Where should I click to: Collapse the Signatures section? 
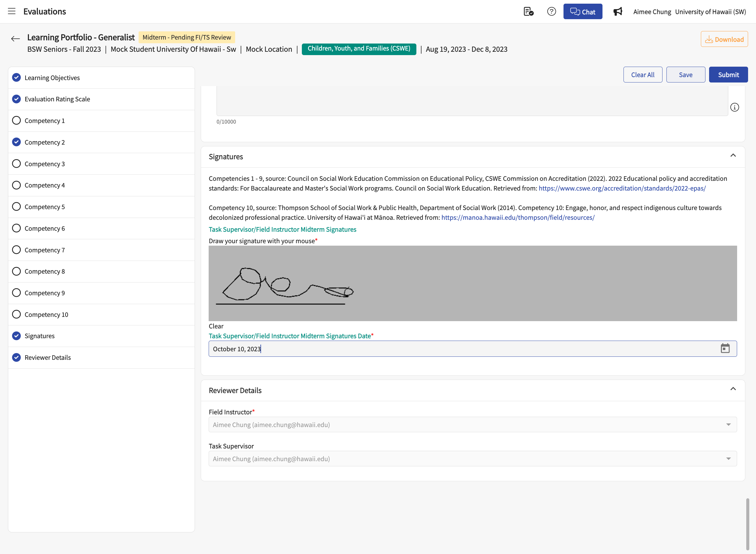(x=733, y=156)
